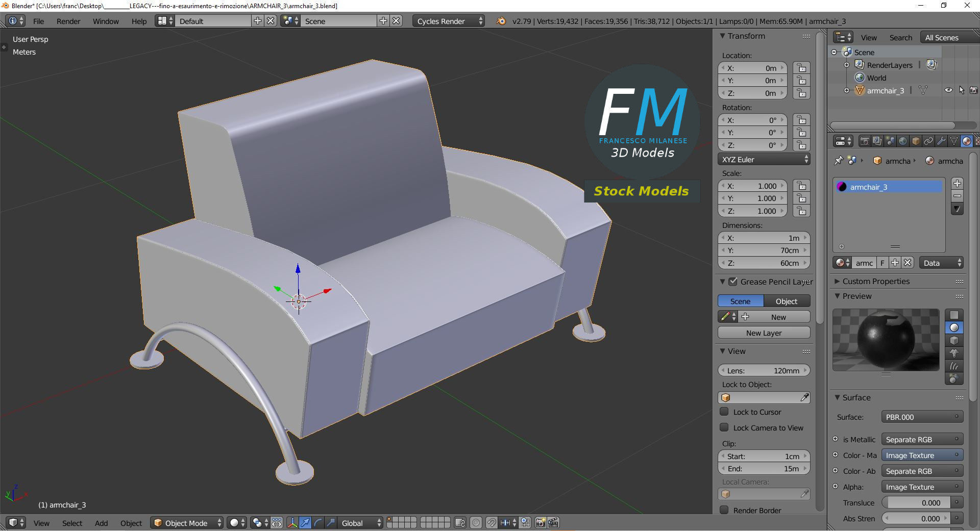Viewport: 980px width, 531px height.
Task: Click the New grease pencil button
Action: pos(775,317)
